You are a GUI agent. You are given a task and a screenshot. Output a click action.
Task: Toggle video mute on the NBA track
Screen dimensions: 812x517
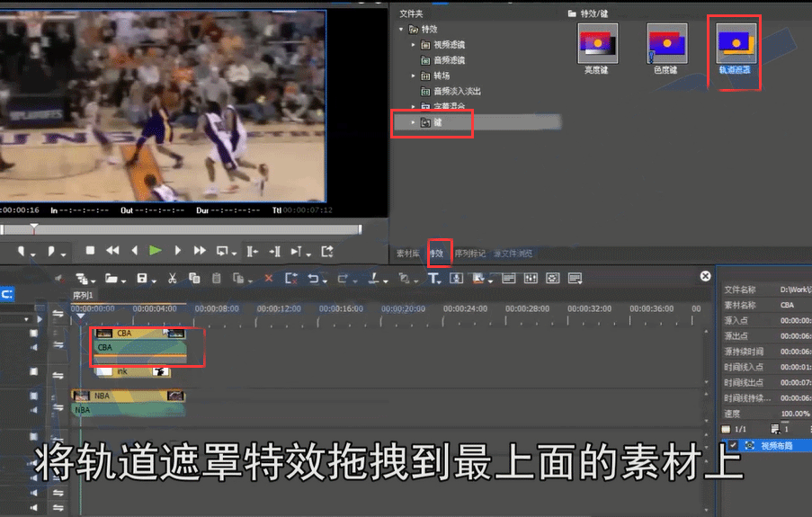pyautogui.click(x=33, y=396)
